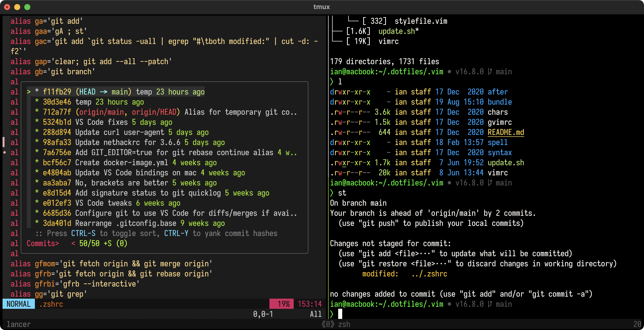Select commit 7a6756e in the fzf list
Viewport: 644px width, 330px height.
57,152
